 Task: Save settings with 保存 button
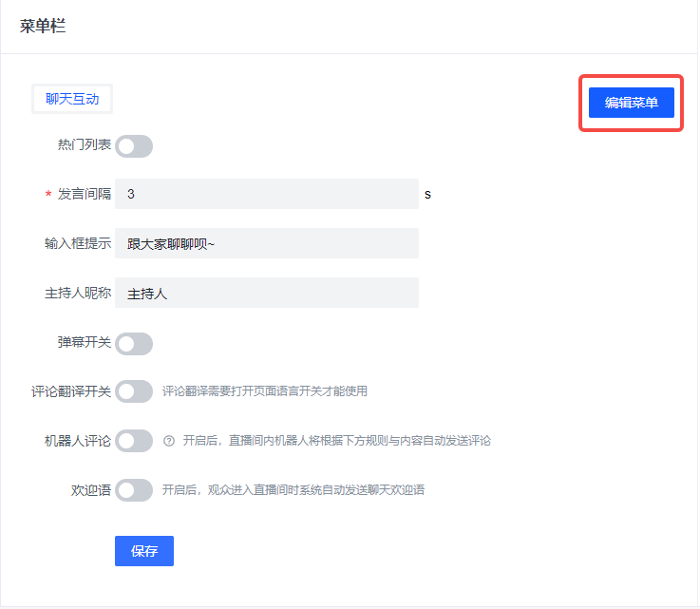(x=144, y=551)
